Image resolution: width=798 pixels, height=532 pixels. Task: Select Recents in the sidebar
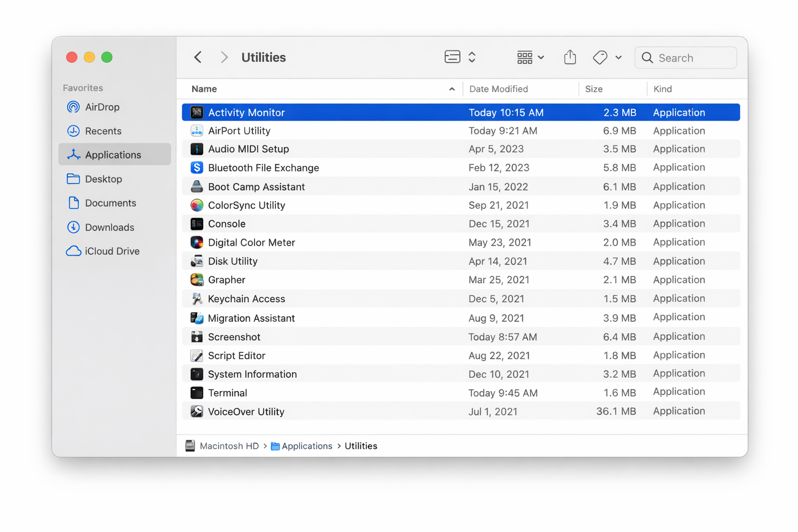pos(115,131)
